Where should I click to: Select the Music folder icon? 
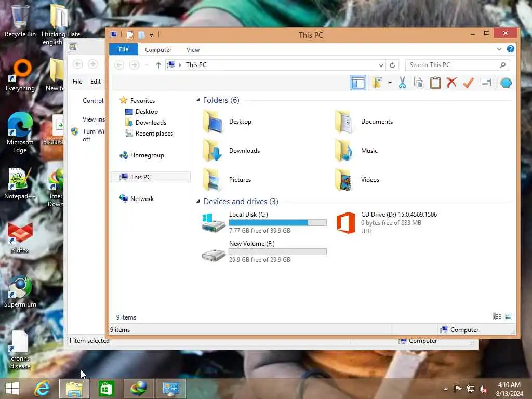(x=344, y=151)
